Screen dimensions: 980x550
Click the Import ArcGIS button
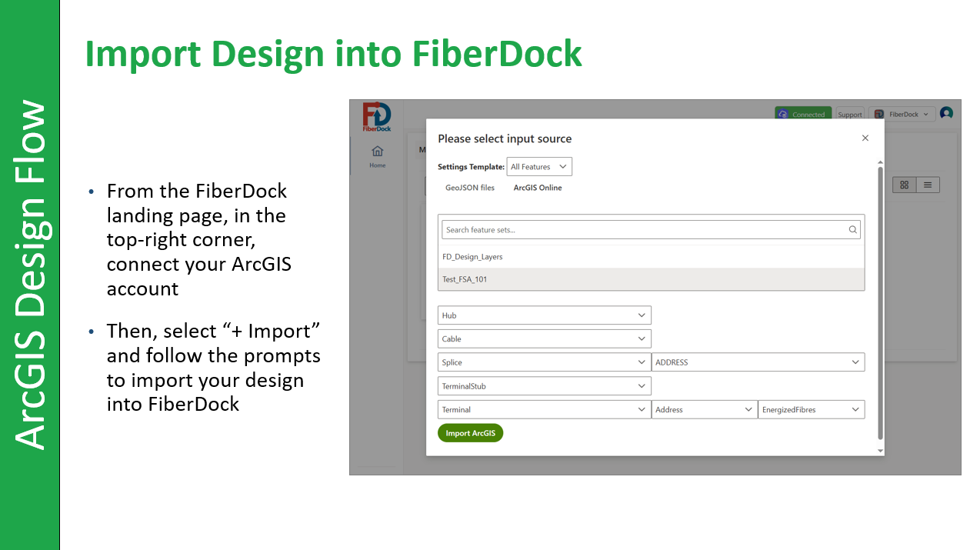point(470,433)
